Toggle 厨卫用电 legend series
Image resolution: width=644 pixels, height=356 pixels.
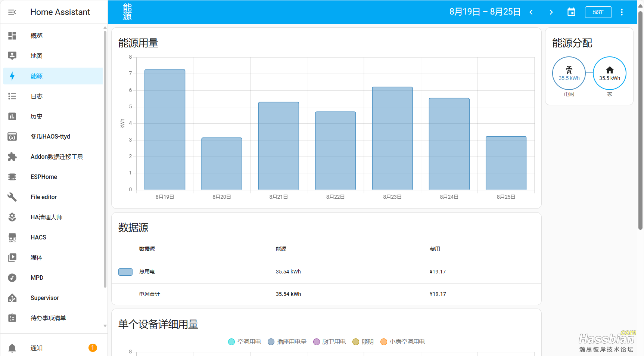pyautogui.click(x=330, y=341)
